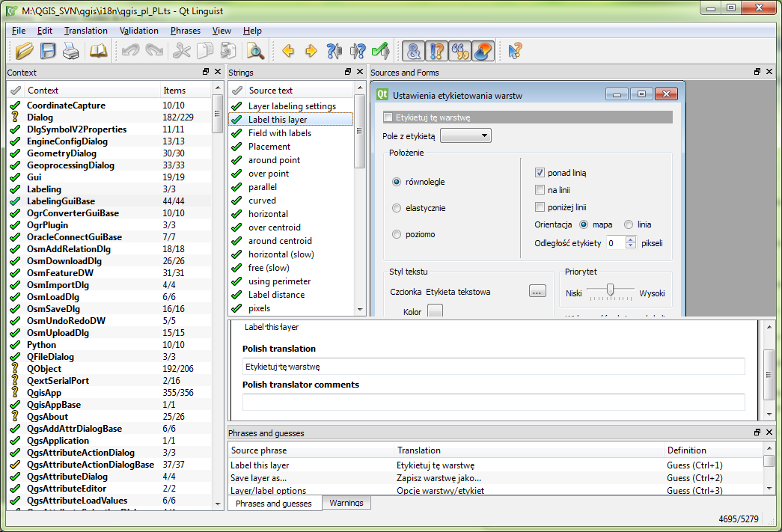Open the Edit menu
Screen dimensions: 782x532
tap(44, 31)
